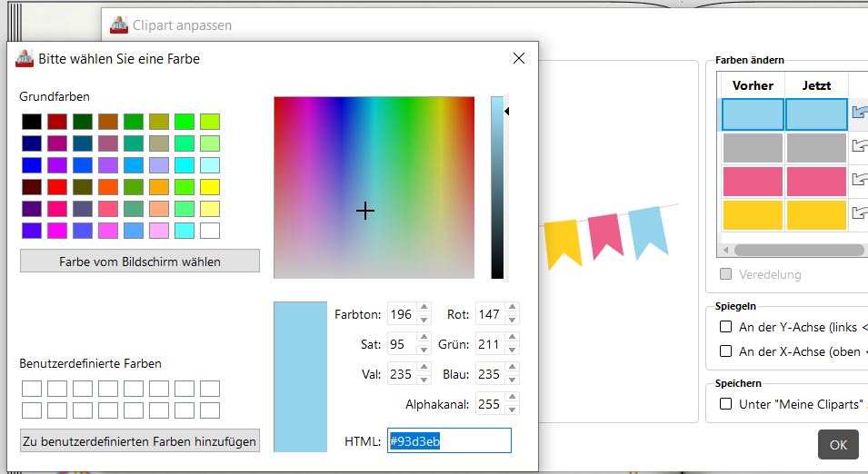Enable mirroring on the Y-Achse
The image size is (868, 474).
pos(726,327)
